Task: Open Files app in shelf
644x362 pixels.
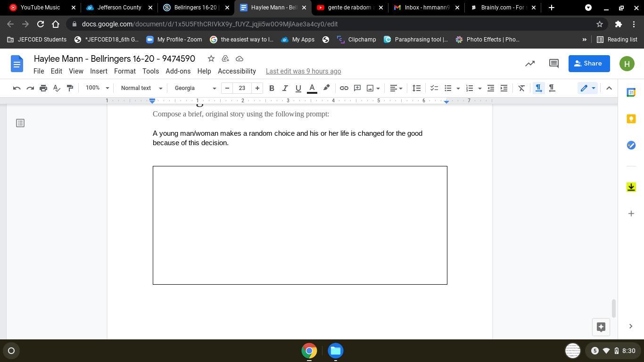Action: pos(336,351)
